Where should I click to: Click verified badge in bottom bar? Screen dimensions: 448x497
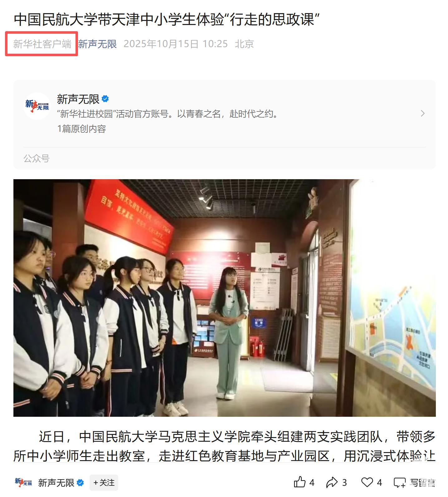point(80,483)
